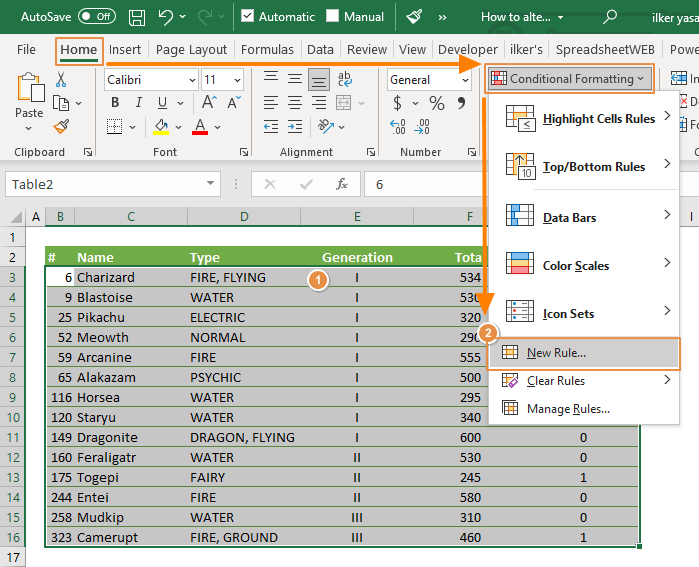Apply Italic formatting
The height and width of the screenshot is (567, 699).
pyautogui.click(x=139, y=103)
